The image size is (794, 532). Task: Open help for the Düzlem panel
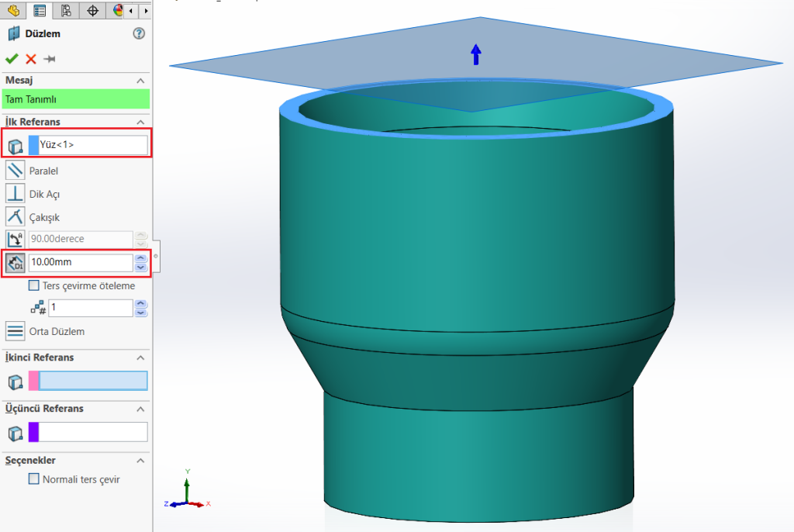[139, 33]
